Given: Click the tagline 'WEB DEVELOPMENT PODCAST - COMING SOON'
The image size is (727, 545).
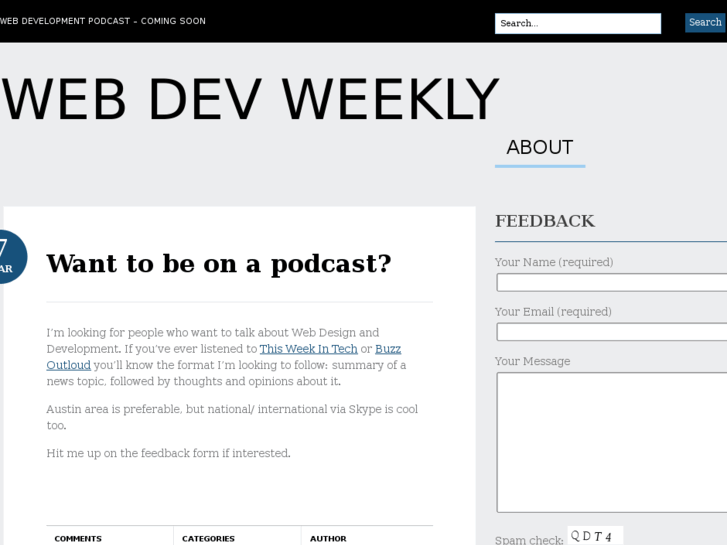Looking at the screenshot, I should 102,21.
